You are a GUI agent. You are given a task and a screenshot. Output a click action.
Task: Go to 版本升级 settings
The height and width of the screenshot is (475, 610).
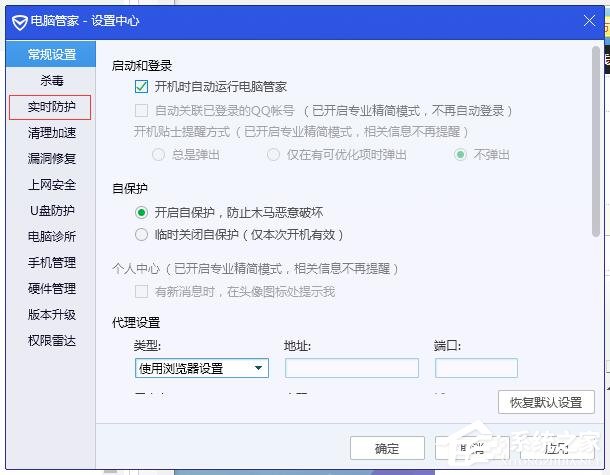pos(51,315)
